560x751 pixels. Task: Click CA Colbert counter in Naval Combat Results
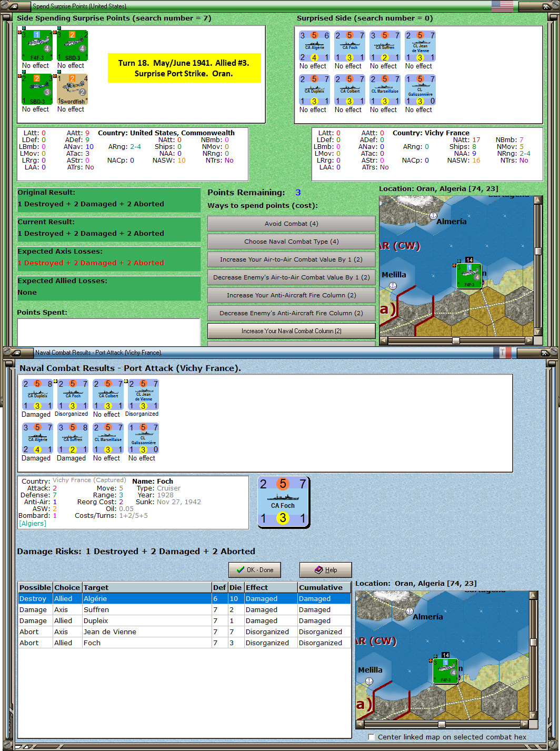coord(108,395)
